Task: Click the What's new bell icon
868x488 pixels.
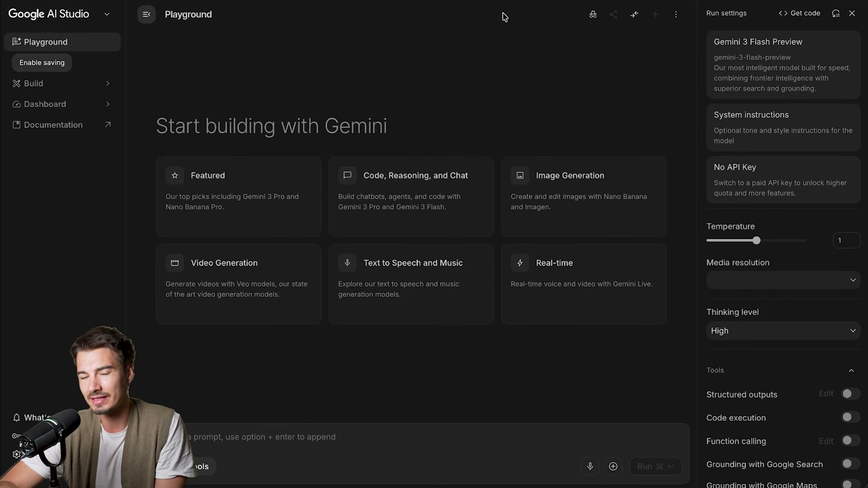Action: [17, 418]
